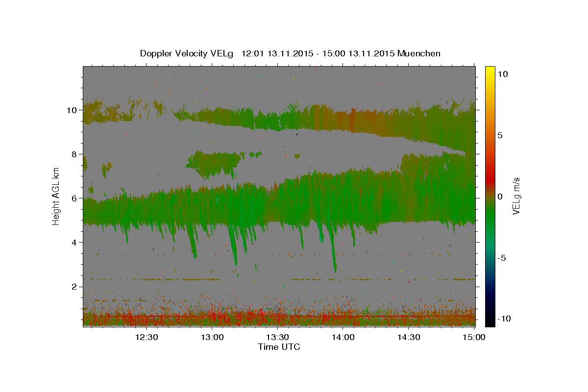Image resolution: width=588 pixels, height=392 pixels.
Task: Select the '14:30' time axis label
Action: point(409,337)
